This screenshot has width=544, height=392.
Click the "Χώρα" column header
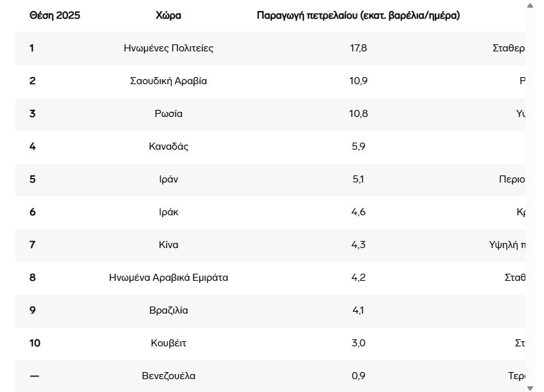point(168,15)
